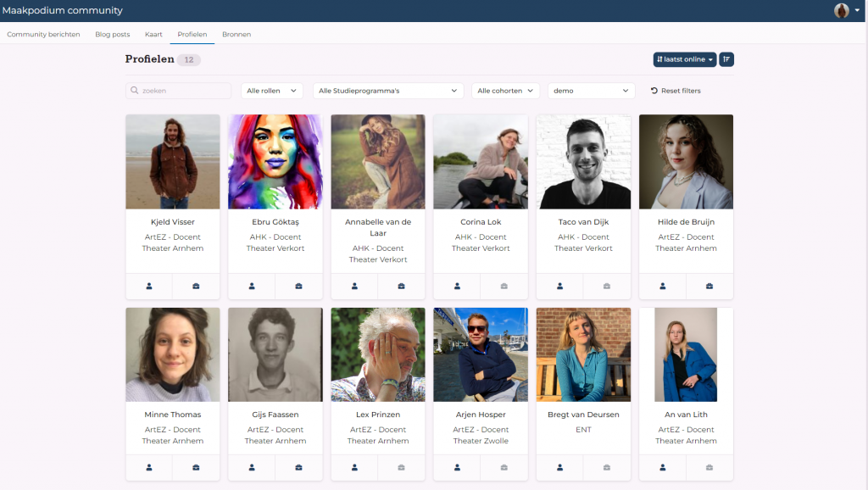Click the briefcase icon under Minne Thomas
This screenshot has width=868, height=490.
coord(196,467)
